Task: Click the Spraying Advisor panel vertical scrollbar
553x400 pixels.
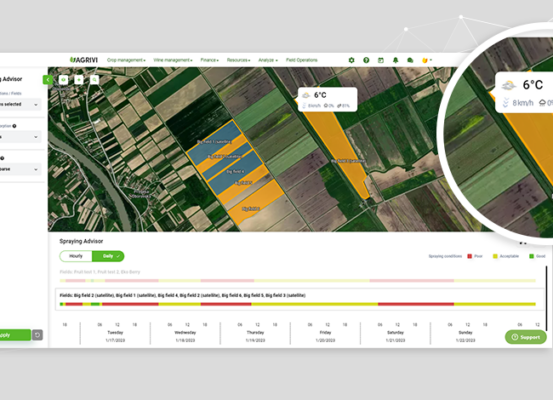Action: click(x=546, y=298)
